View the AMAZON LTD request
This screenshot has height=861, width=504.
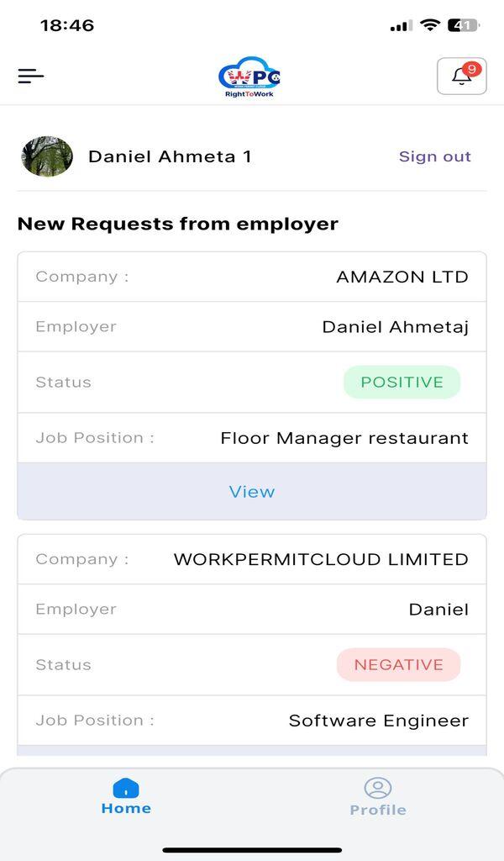point(252,491)
